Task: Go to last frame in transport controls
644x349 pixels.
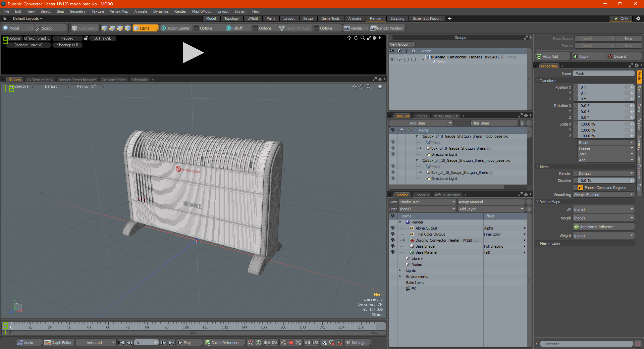Action: pyautogui.click(x=171, y=343)
